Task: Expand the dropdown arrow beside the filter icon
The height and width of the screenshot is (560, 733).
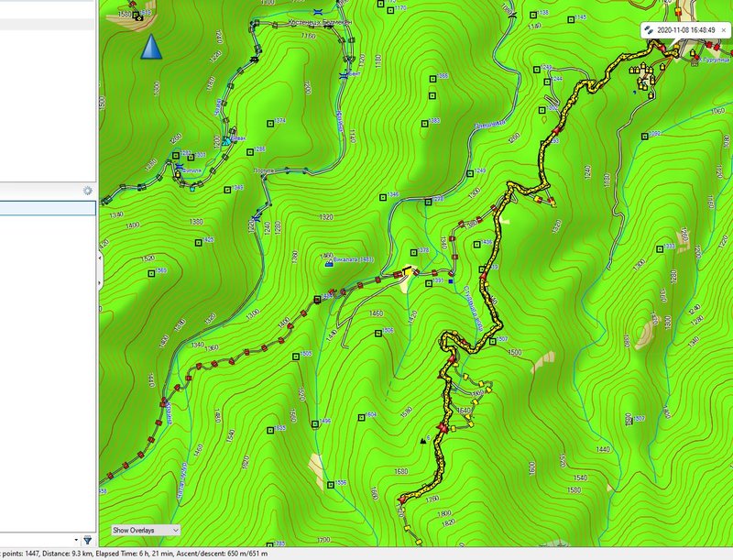Action: 76,541
